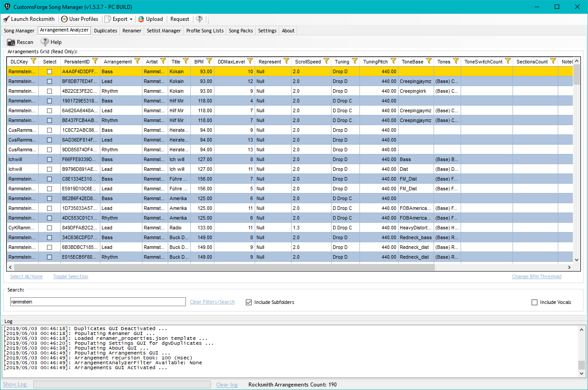Screen dimensions: 588x390
Task: Disable the Include Subfolders checkbox
Action: click(x=249, y=302)
